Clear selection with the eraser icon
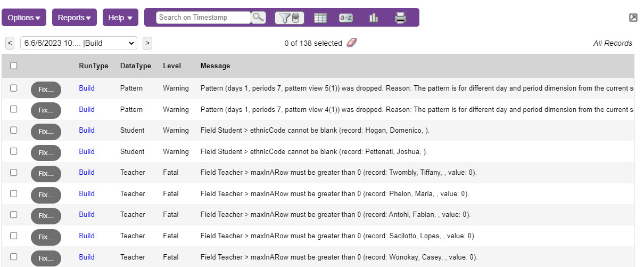The height and width of the screenshot is (267, 644). [x=351, y=43]
